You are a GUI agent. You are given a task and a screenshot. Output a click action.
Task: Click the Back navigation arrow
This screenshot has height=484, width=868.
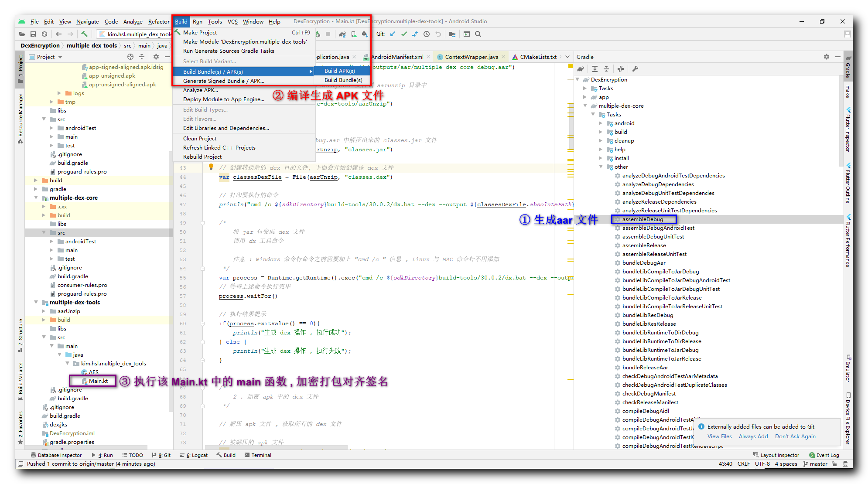pos(59,34)
